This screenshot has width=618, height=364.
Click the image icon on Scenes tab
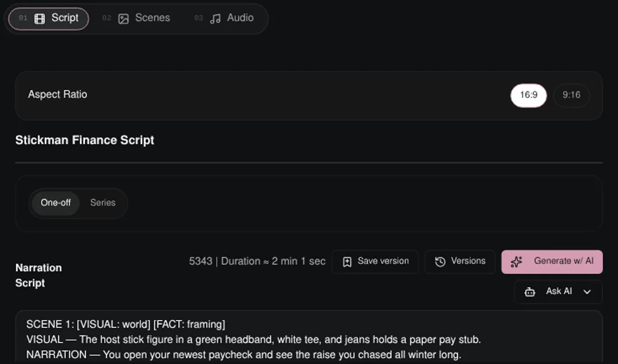point(124,18)
